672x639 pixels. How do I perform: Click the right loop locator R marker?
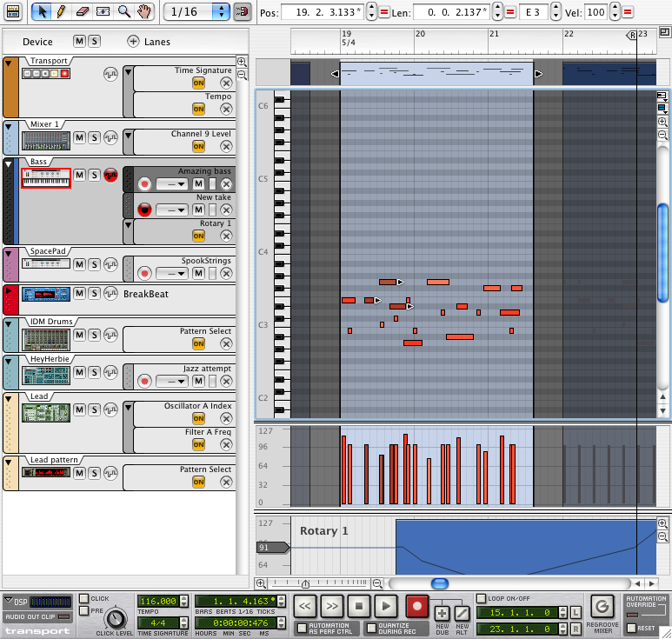pyautogui.click(x=632, y=36)
